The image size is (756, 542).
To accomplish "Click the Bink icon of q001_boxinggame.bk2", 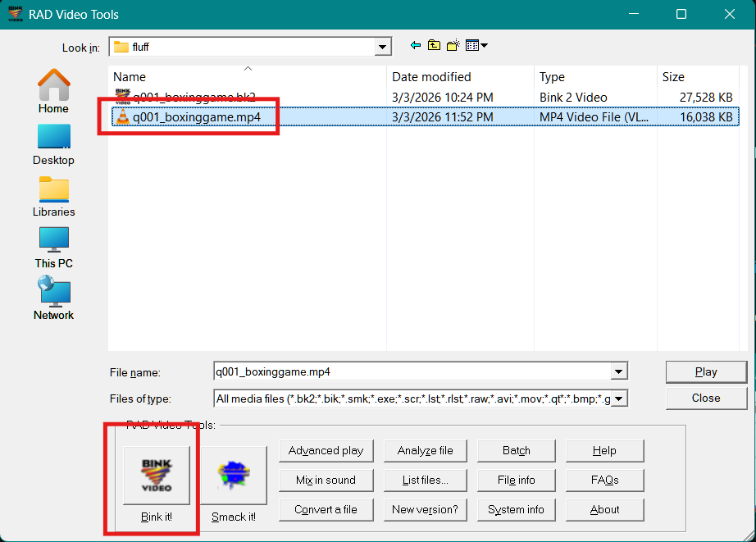I will pos(122,97).
